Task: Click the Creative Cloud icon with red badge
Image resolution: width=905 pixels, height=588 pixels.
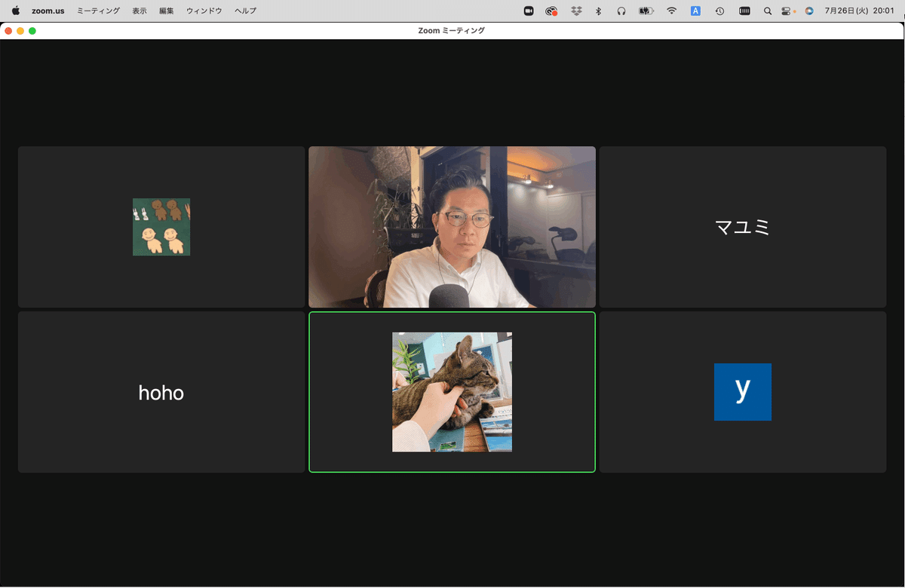Action: tap(552, 11)
